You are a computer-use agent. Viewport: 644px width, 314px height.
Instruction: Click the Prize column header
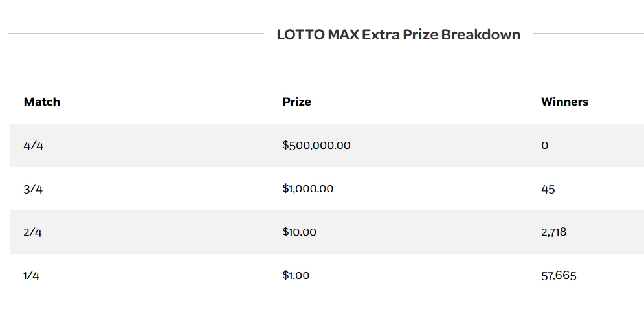297,102
